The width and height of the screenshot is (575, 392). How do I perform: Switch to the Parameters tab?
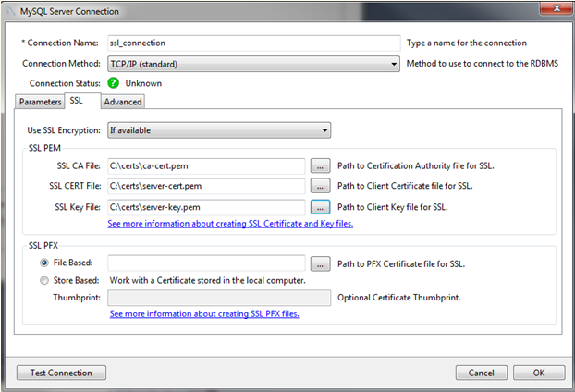coord(40,102)
